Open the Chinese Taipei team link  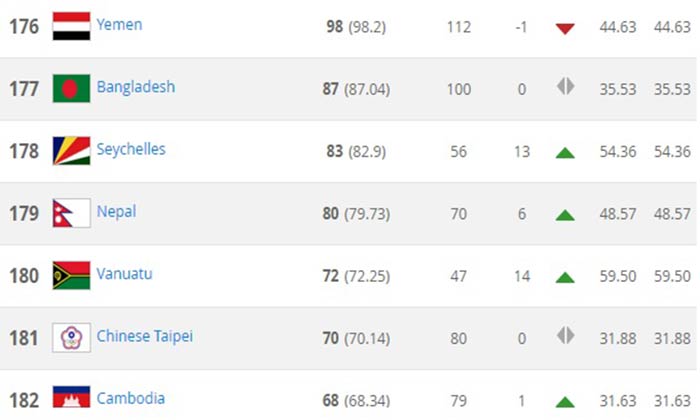(145, 336)
